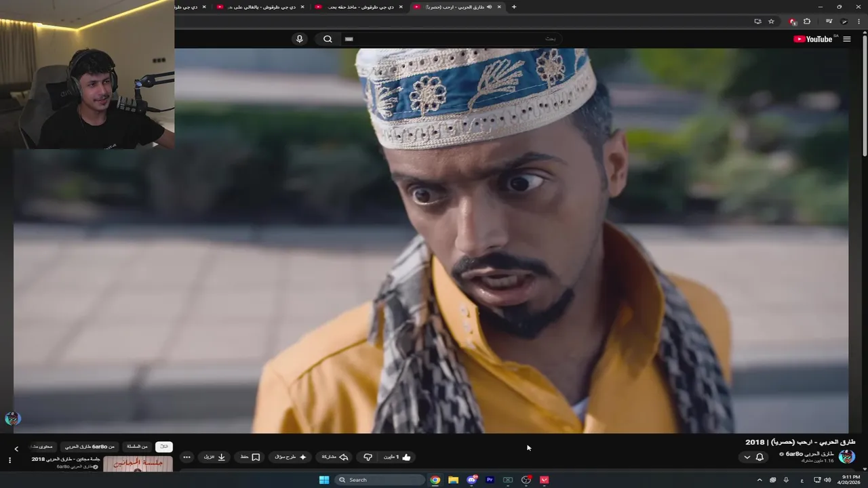The height and width of the screenshot is (488, 868).
Task: Click the page vertical scrollbar
Action: click(x=865, y=95)
